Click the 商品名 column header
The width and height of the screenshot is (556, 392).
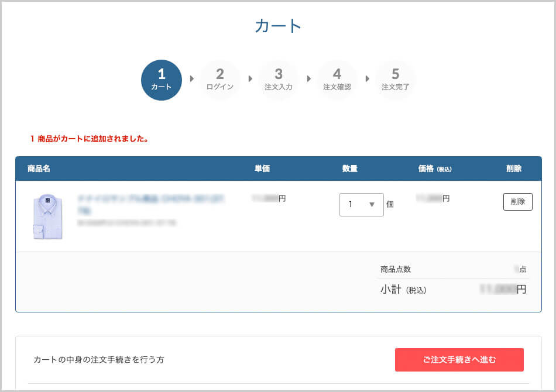point(39,169)
